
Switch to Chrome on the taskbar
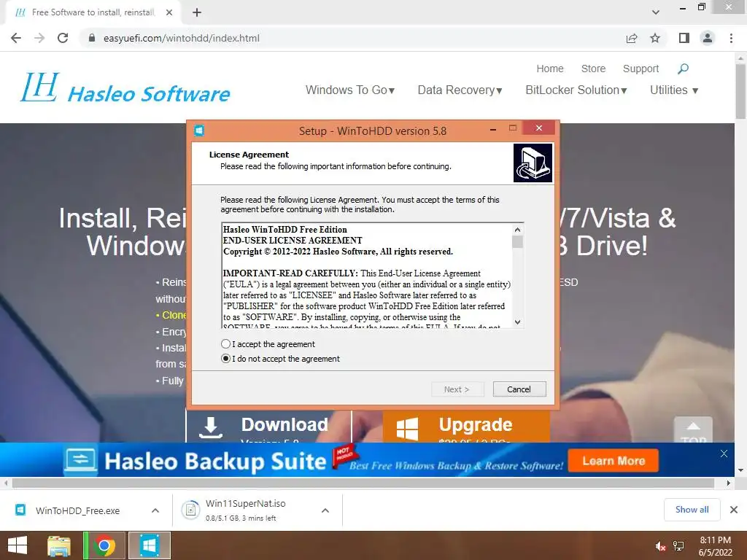click(104, 545)
